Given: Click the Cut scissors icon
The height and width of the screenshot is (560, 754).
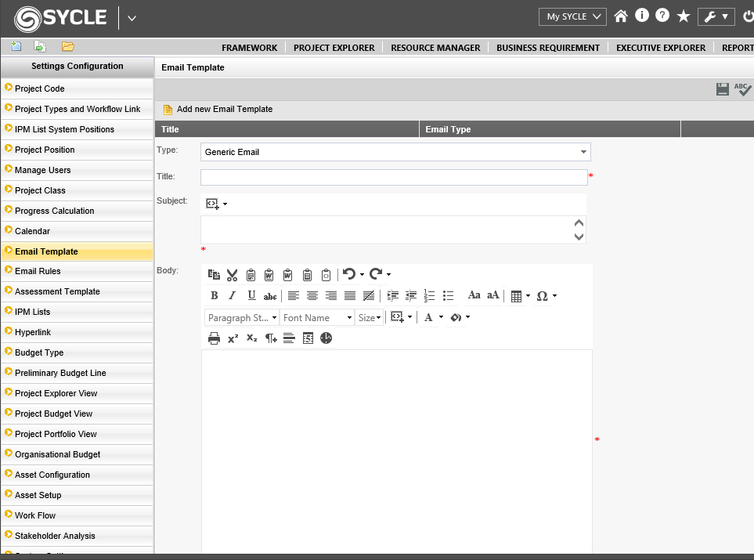Looking at the screenshot, I should (232, 275).
